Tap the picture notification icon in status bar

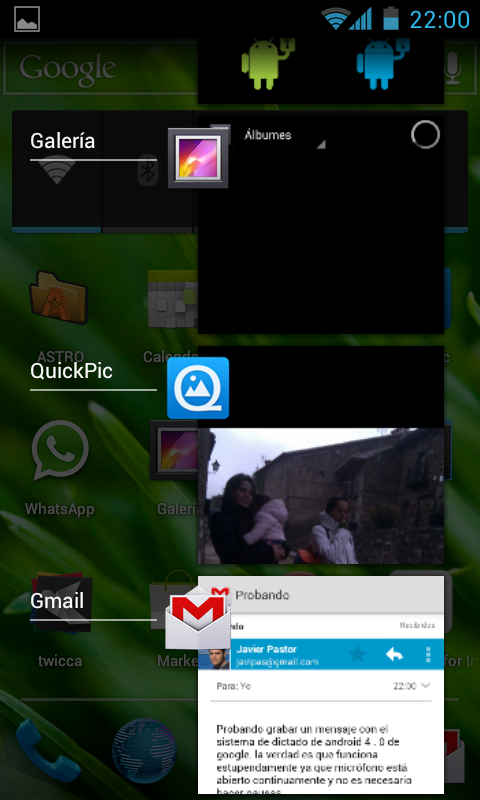coord(27,19)
